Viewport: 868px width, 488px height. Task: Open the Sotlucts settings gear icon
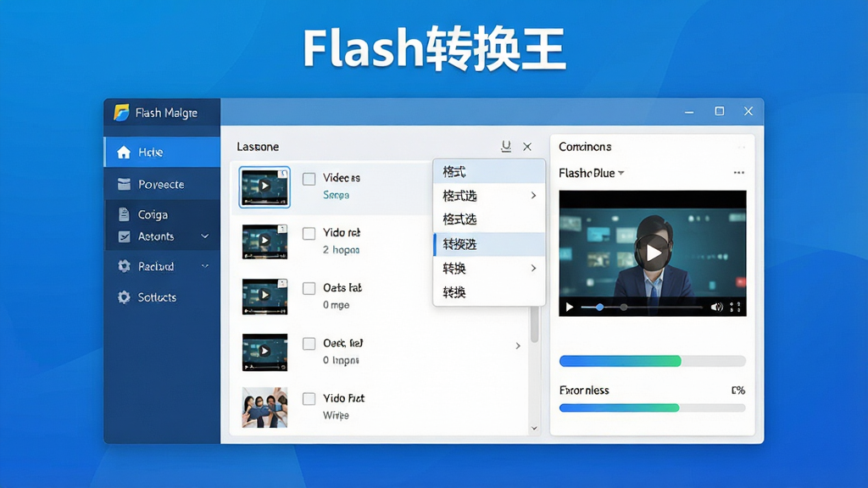pos(124,297)
